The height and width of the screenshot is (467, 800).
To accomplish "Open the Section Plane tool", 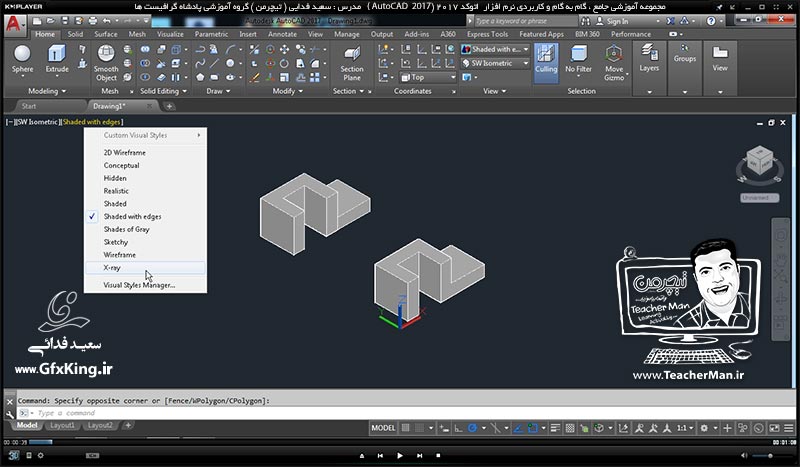I will click(352, 63).
